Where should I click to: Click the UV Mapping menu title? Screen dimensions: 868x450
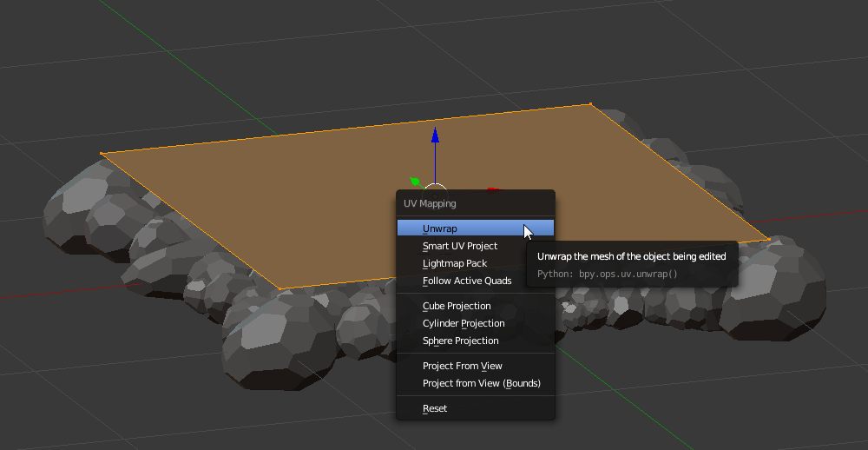430,203
